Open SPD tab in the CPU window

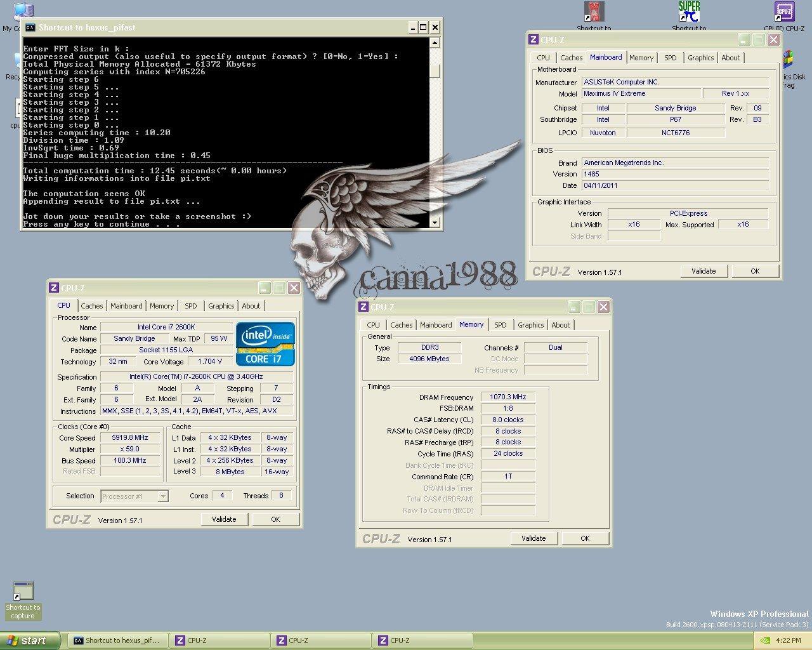[x=190, y=306]
